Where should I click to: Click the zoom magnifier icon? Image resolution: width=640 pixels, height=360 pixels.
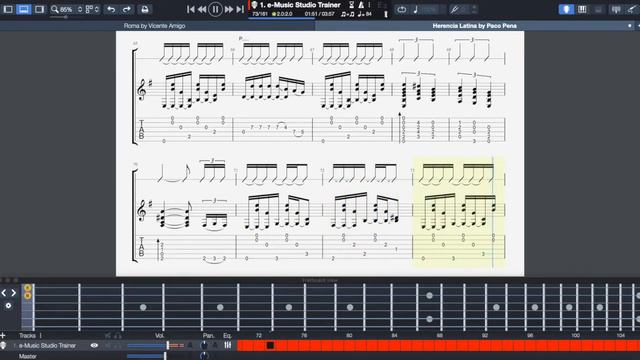click(55, 9)
